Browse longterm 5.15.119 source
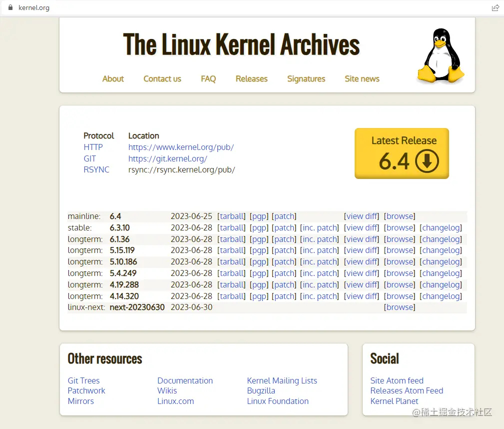Viewport: 504px width, 429px height. coord(400,250)
